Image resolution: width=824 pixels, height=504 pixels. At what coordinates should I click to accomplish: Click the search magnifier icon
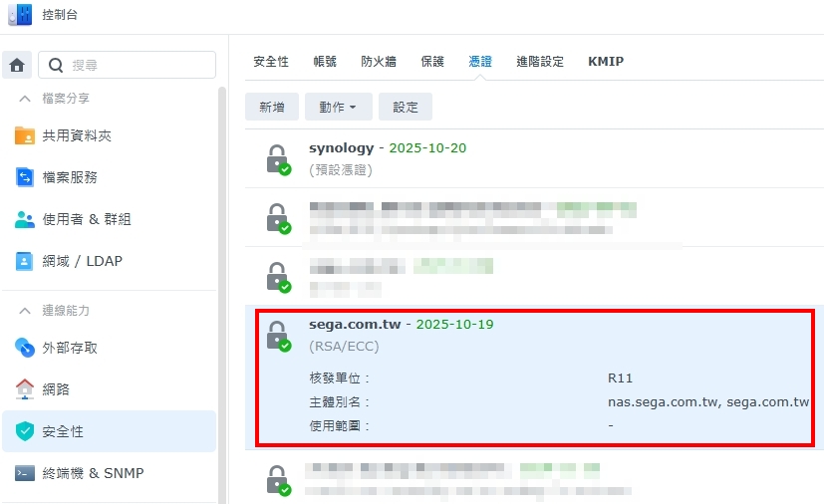[56, 65]
